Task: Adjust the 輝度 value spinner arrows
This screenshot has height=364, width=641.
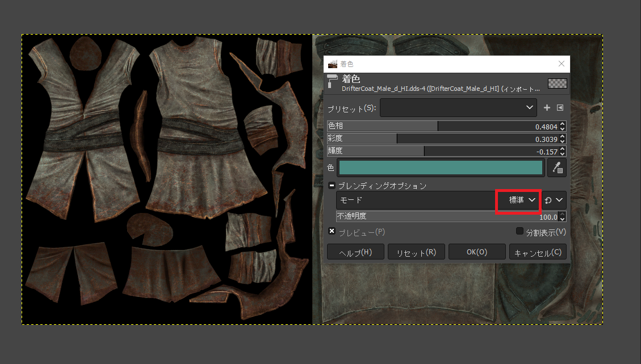Action: (x=563, y=151)
